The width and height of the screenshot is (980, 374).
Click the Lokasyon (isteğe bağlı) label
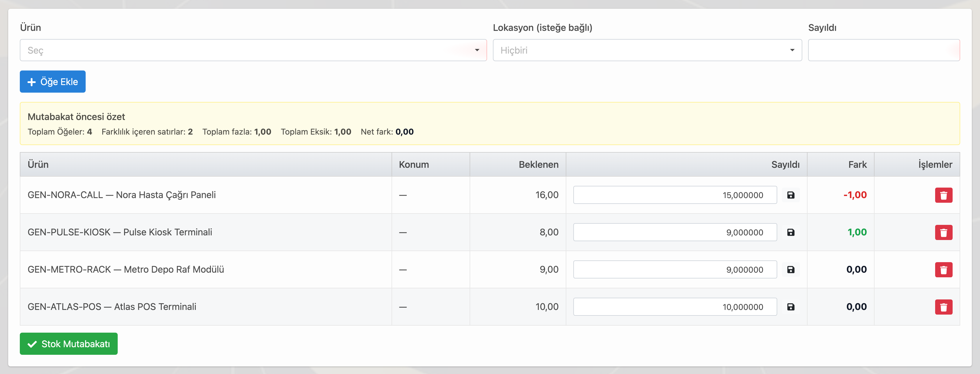tap(542, 28)
